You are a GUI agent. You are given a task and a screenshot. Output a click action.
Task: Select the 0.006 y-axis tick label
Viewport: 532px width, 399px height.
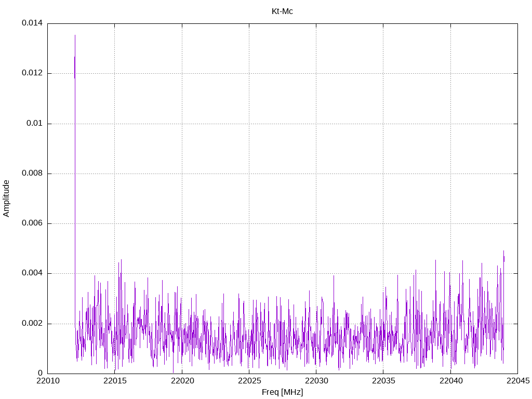point(32,223)
